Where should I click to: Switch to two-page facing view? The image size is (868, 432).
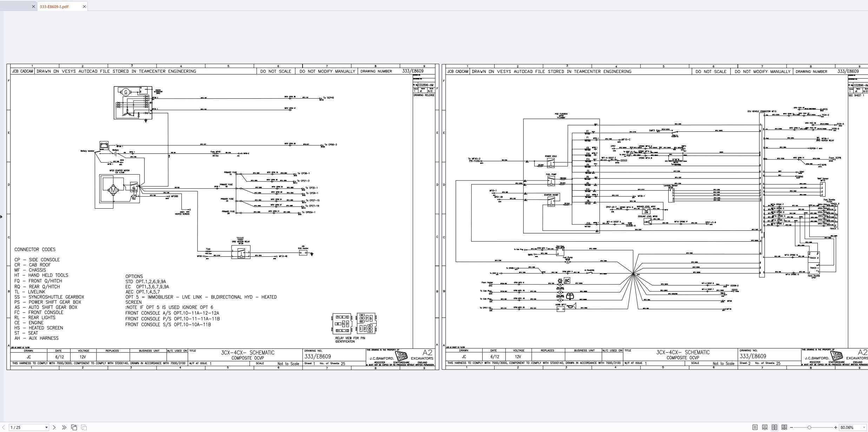coord(774,427)
